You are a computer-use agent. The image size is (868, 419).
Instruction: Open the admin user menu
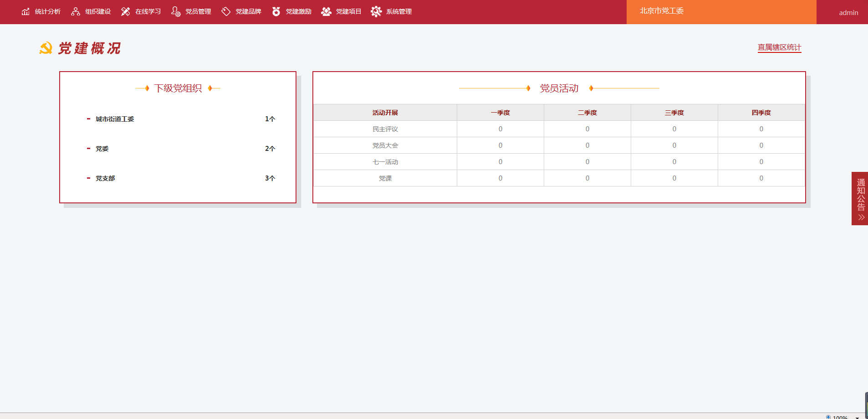[848, 13]
